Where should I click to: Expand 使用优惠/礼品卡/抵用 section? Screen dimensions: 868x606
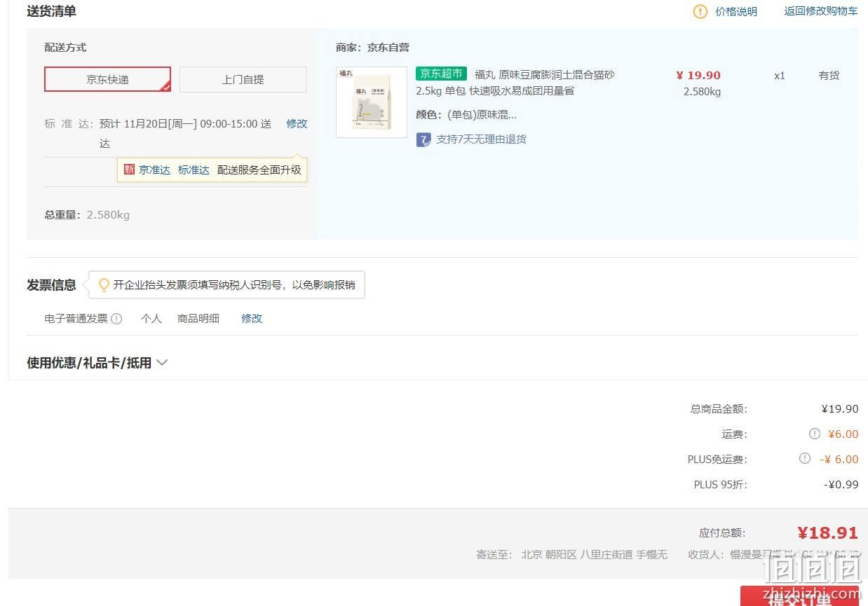click(x=97, y=363)
